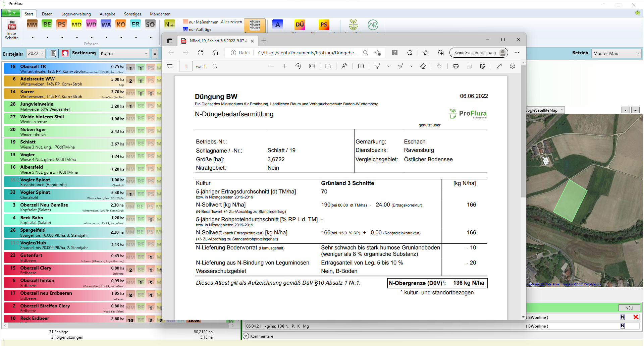
Task: Toggle the nur Aufträge filter
Action: (197, 30)
